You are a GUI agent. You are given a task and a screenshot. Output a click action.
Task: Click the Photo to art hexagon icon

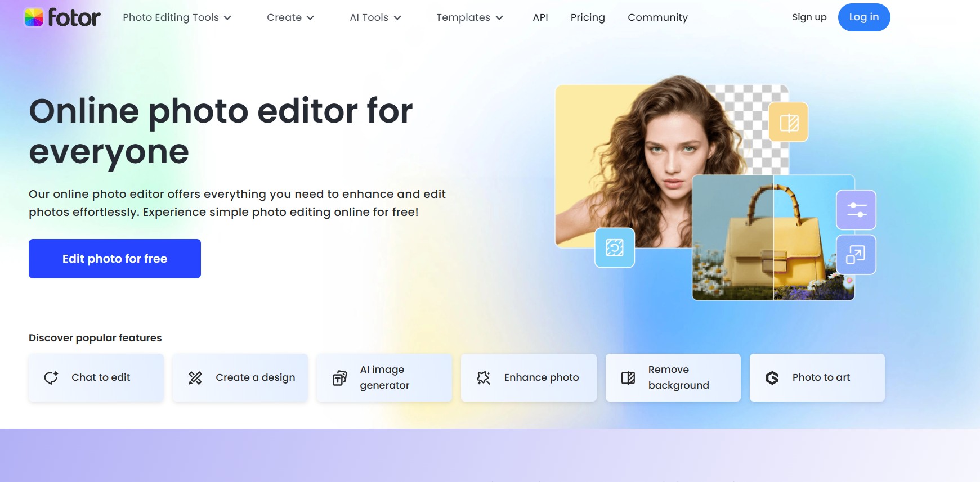click(772, 378)
